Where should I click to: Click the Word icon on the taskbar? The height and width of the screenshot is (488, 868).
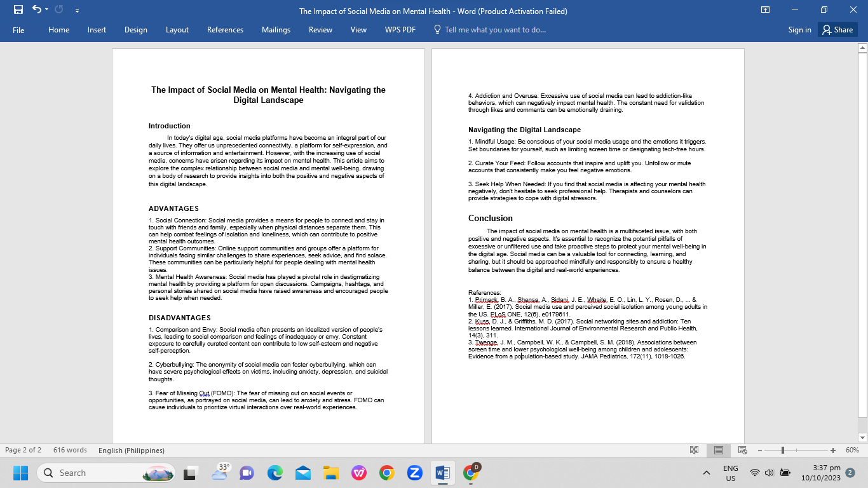pos(442,473)
